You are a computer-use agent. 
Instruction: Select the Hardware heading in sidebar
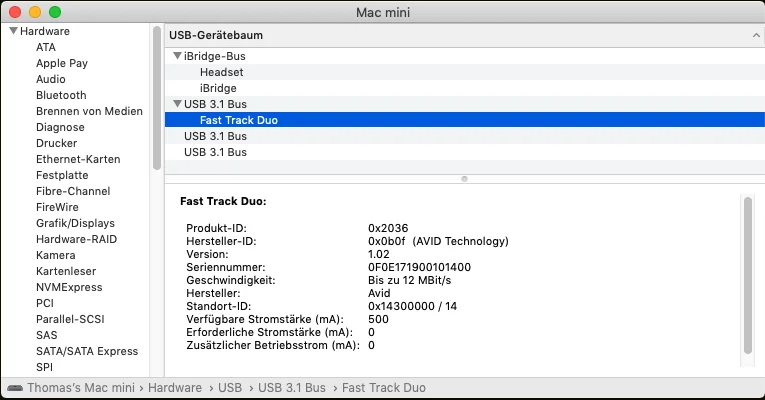45,31
